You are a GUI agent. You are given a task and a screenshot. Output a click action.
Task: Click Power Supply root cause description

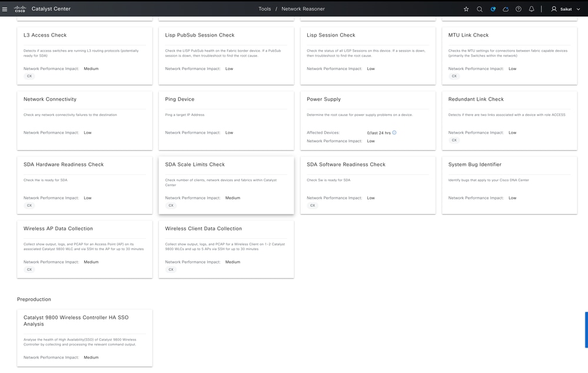tap(360, 115)
